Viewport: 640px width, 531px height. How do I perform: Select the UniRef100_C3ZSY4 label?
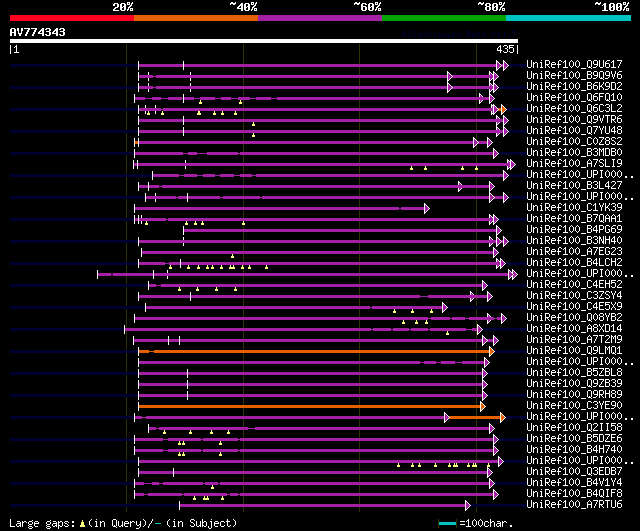[x=574, y=295]
